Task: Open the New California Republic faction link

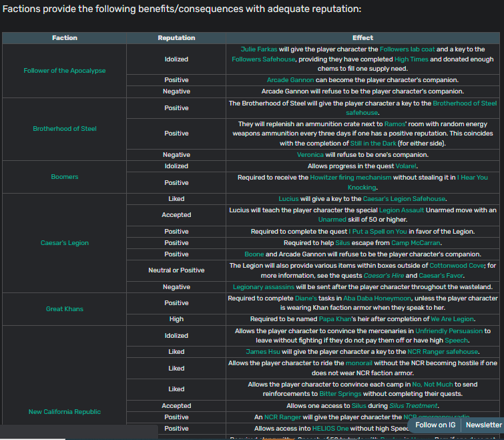Action: pyautogui.click(x=64, y=412)
